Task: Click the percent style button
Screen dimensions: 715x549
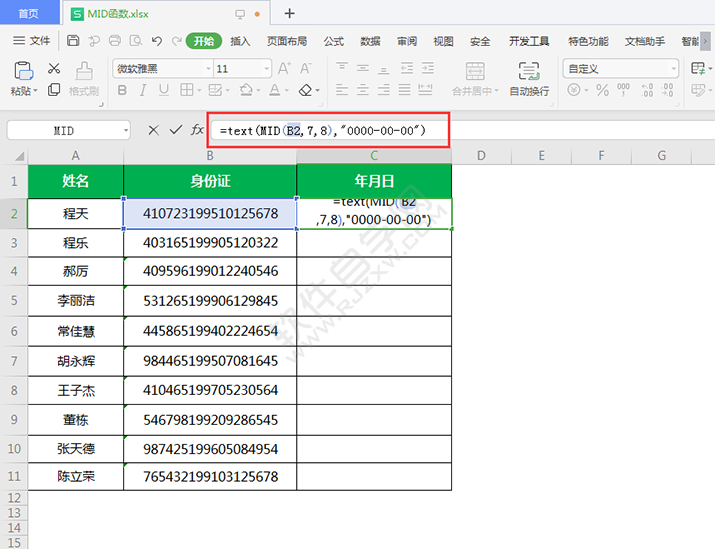Action: coord(602,90)
